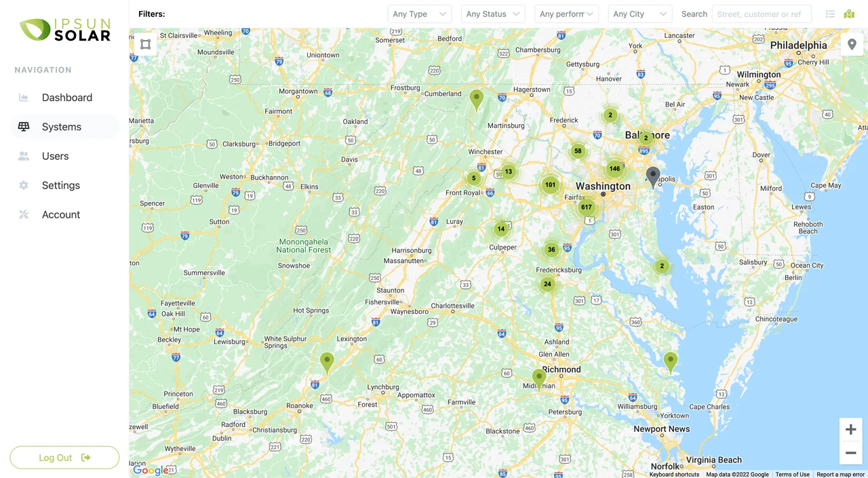Click the green pin near Roanoke
868x478 pixels.
(x=327, y=362)
